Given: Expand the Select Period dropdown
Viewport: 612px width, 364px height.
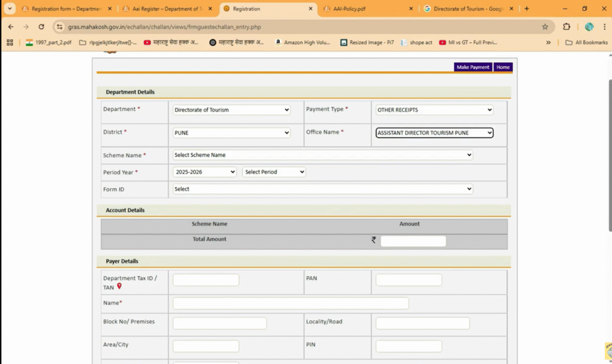Looking at the screenshot, I should [x=274, y=172].
